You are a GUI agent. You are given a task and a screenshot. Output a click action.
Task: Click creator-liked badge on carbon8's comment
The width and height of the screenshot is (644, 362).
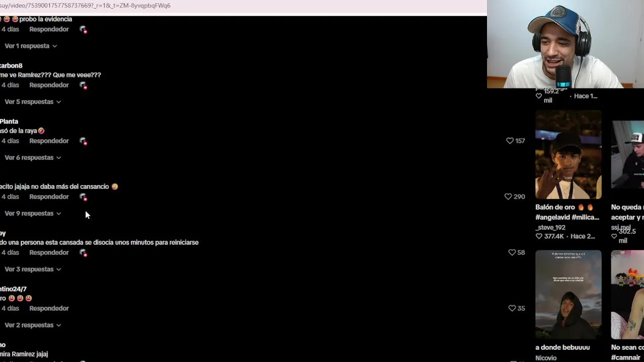84,85
